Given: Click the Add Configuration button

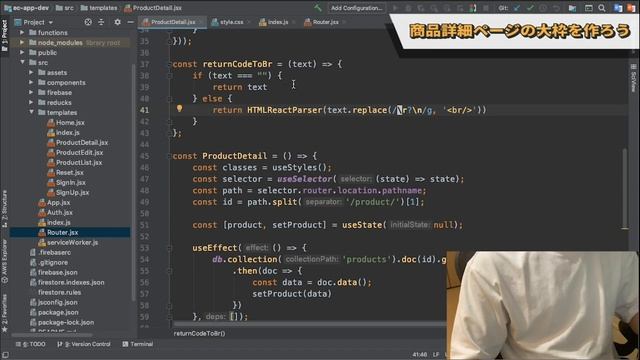Looking at the screenshot, I should tap(356, 8).
